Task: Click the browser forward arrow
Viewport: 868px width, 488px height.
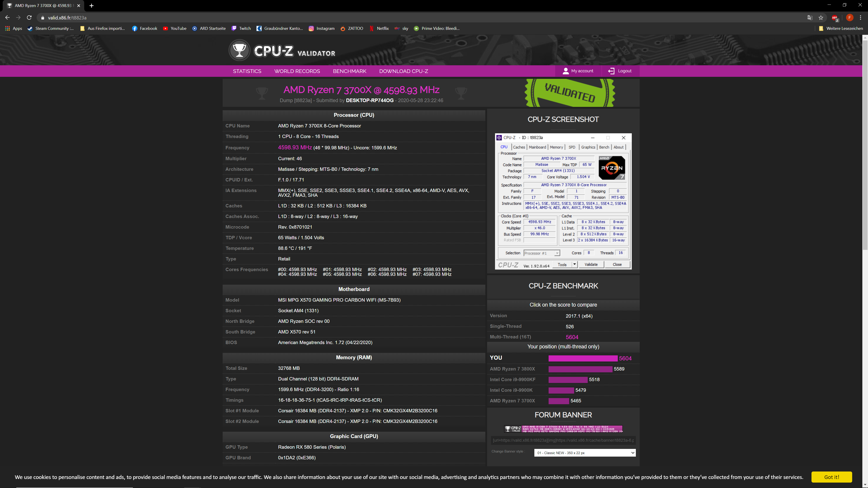Action: [18, 18]
